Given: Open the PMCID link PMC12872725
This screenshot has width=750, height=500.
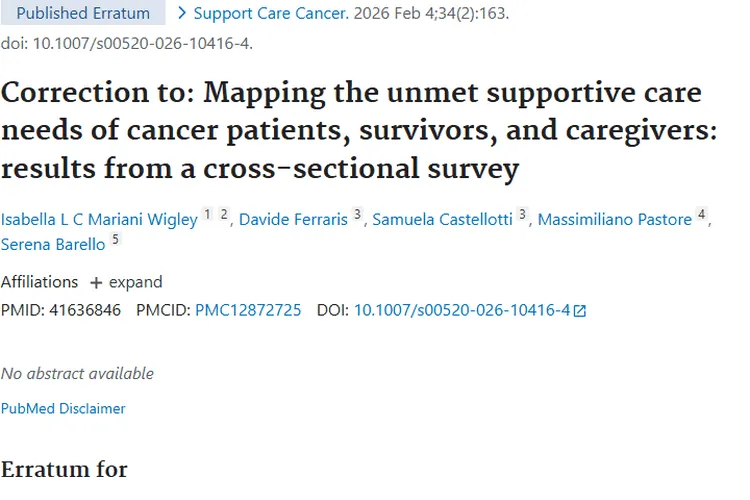Looking at the screenshot, I should [x=248, y=310].
